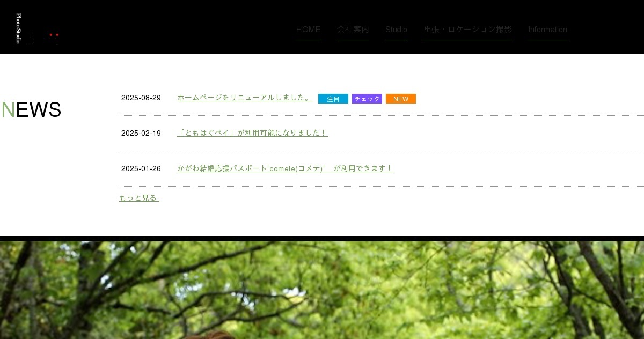Open the かがわ結婚応援パスポート comete news link

[x=286, y=168]
